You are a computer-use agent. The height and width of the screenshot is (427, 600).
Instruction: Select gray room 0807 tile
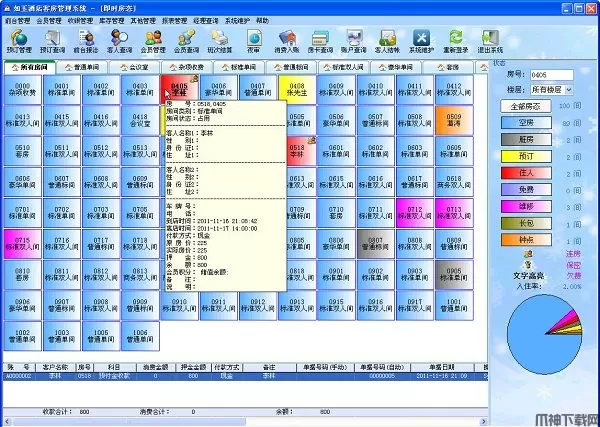click(375, 244)
